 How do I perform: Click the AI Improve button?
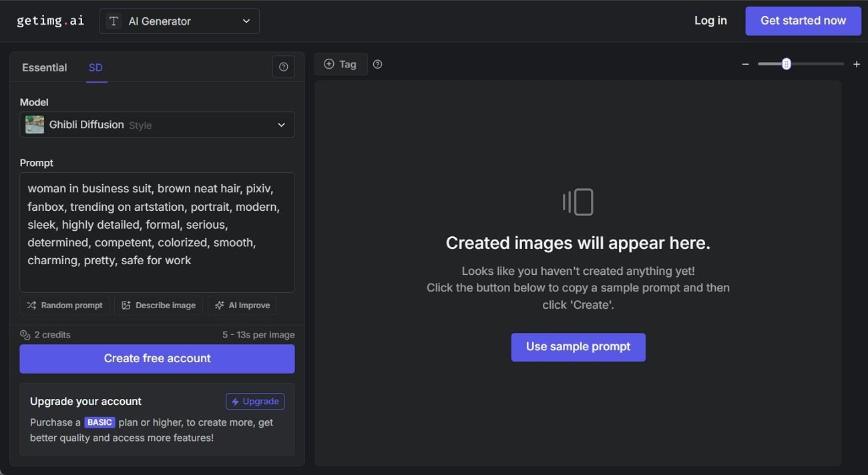242,306
